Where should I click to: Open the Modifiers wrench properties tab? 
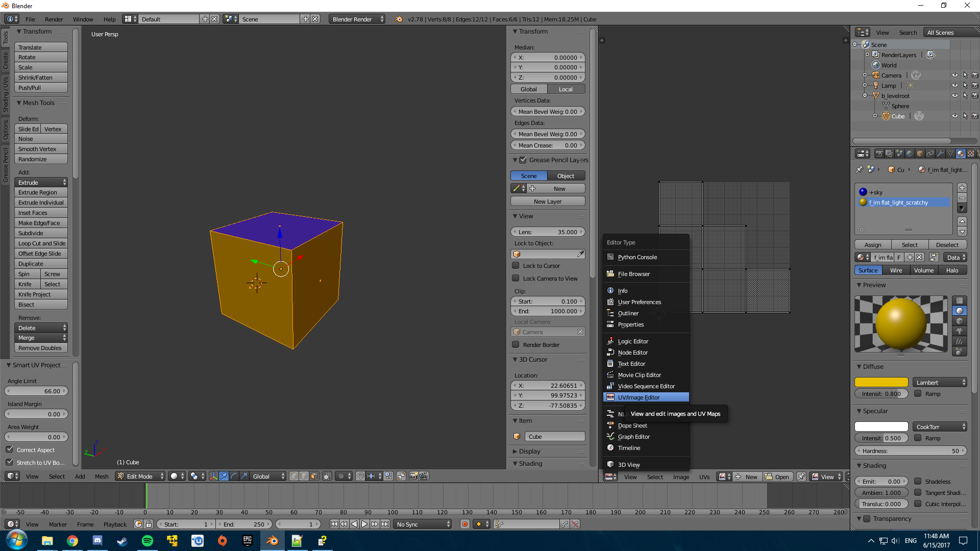[x=940, y=154]
